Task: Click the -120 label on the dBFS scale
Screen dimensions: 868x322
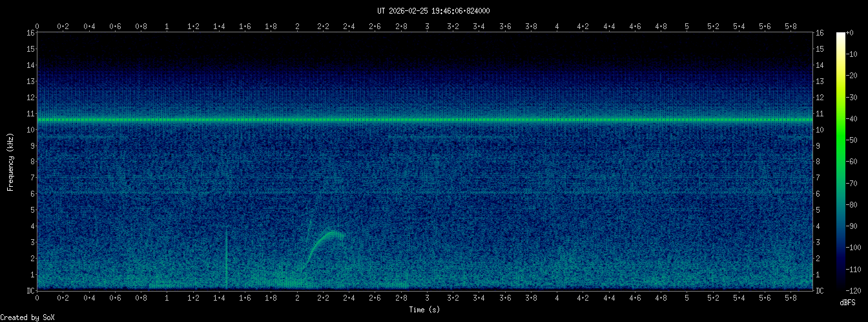Action: [x=858, y=290]
